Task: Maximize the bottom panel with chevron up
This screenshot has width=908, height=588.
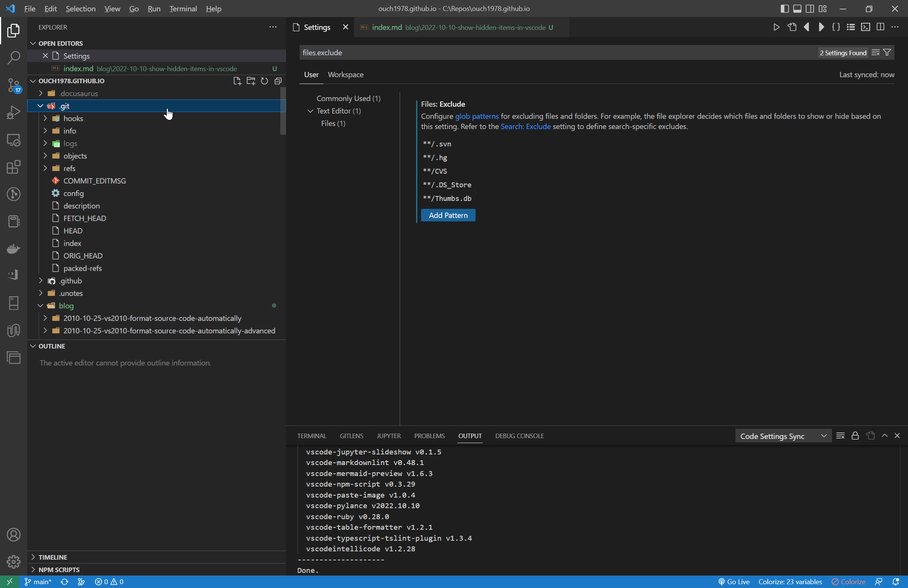Action: pos(885,436)
